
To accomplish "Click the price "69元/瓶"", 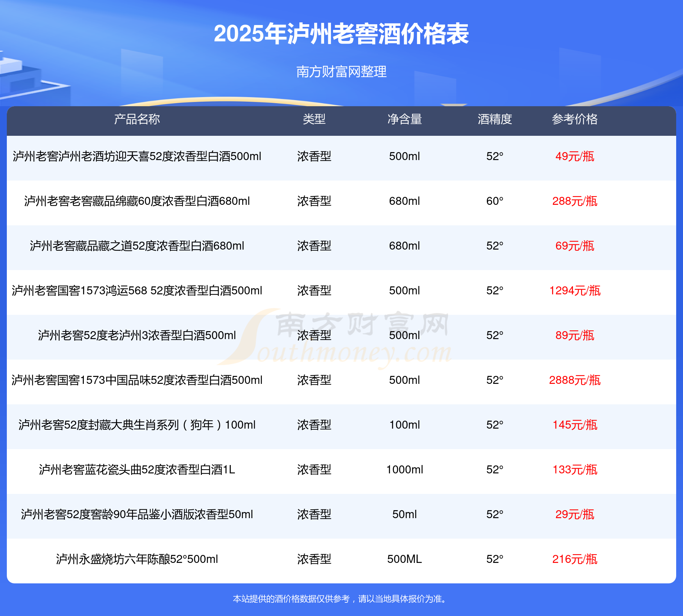I will [x=575, y=246].
